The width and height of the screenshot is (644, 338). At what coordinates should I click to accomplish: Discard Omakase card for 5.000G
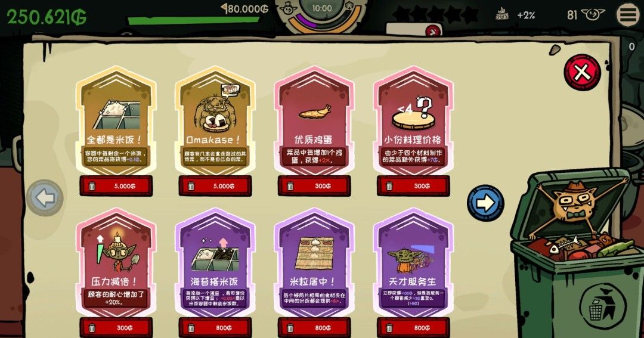(215, 186)
